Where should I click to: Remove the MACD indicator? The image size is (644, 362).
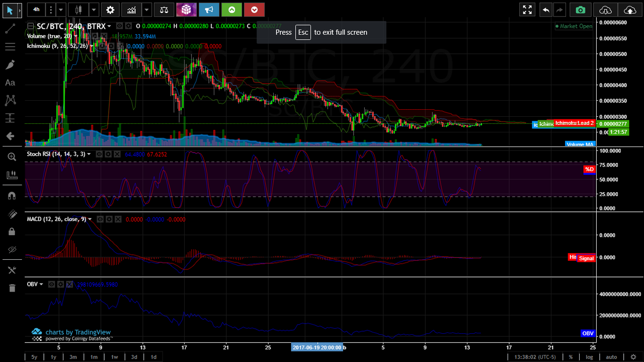point(118,219)
